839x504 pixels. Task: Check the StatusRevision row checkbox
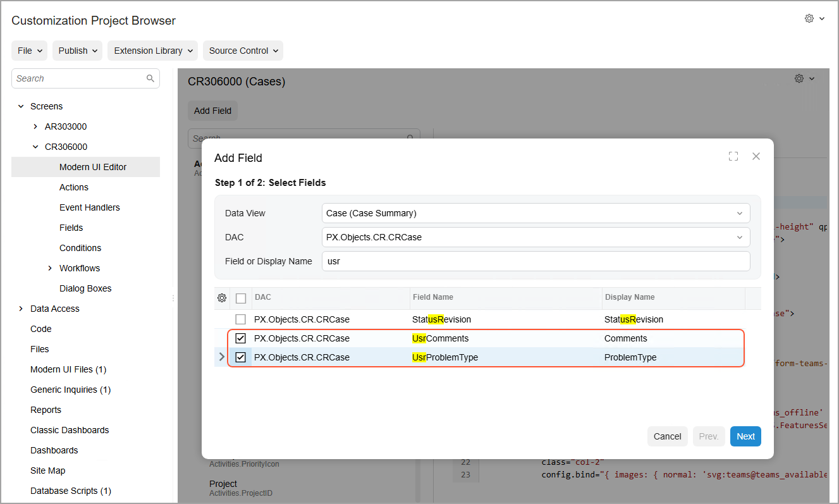point(240,319)
